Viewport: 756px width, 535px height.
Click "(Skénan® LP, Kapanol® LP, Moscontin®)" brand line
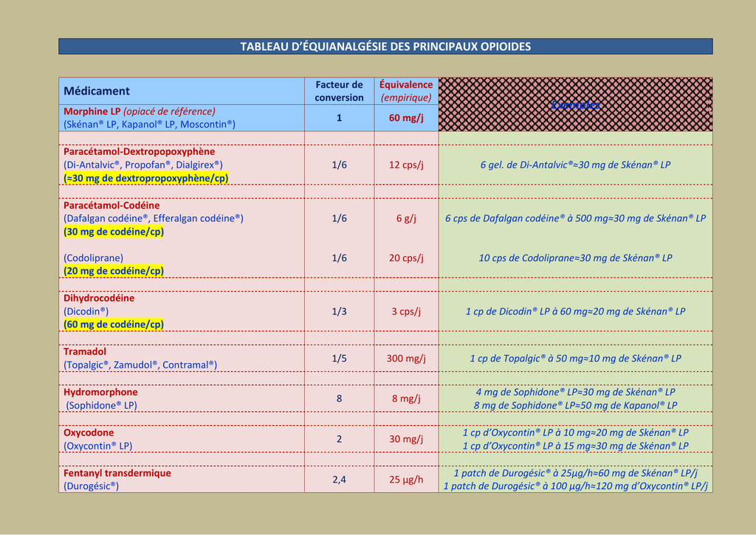[x=149, y=125]
